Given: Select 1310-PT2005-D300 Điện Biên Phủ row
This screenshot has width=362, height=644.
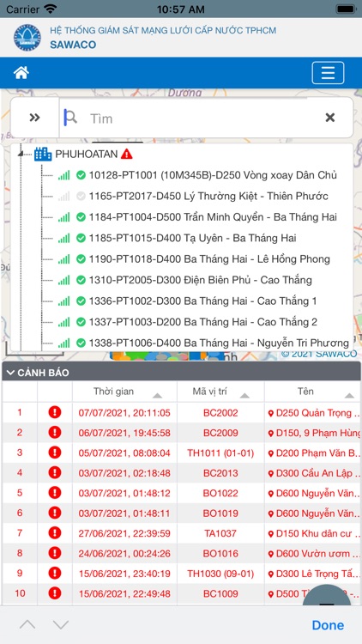Looking at the screenshot, I should (200, 280).
